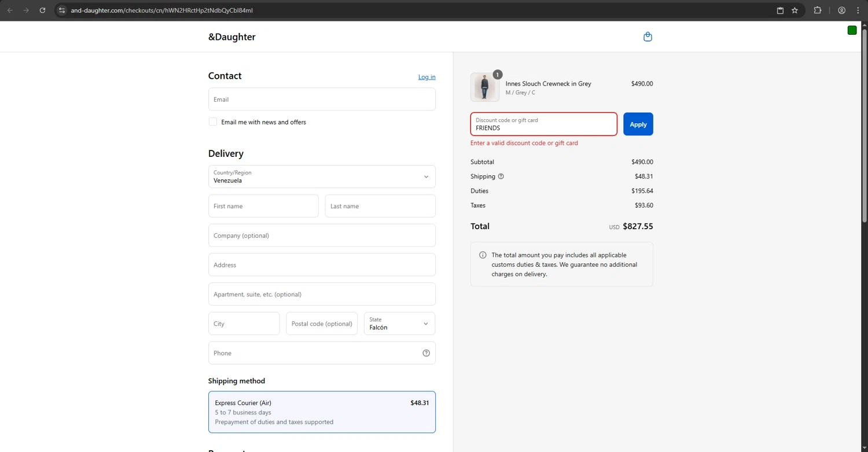868x452 pixels.
Task: Focus the City field
Action: click(x=244, y=324)
